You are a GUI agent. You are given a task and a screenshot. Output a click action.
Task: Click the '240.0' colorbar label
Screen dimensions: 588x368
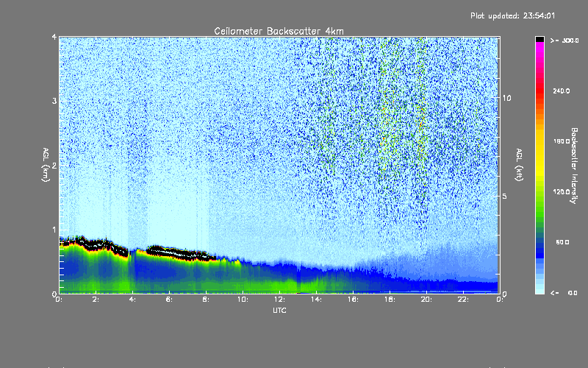point(562,91)
